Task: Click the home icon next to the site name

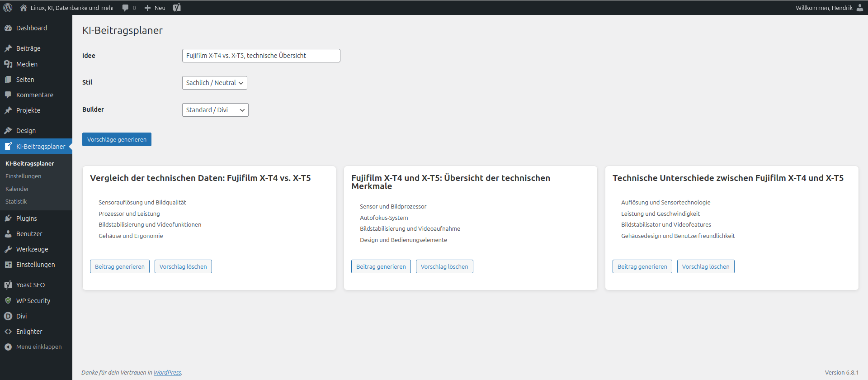Action: point(24,8)
